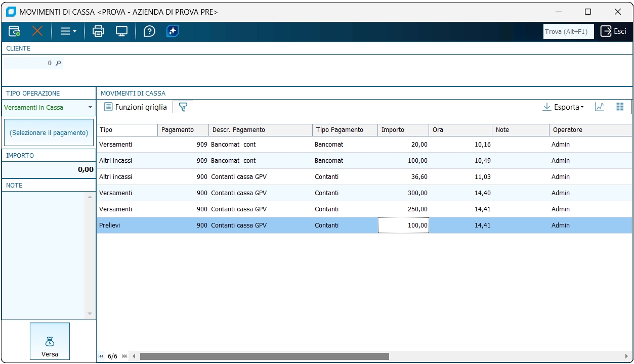Open Funzioni griglia menu
The width and height of the screenshot is (634, 364).
click(x=135, y=107)
